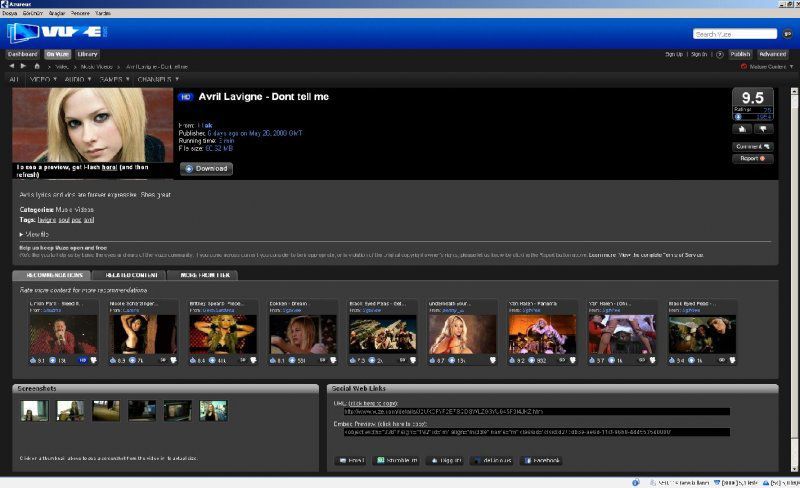Share via the Facebook button
The image size is (800, 488).
[541, 461]
